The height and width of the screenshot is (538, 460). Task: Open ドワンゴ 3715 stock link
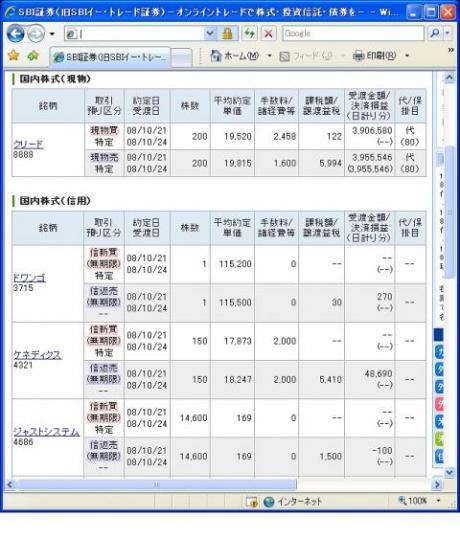(29, 278)
